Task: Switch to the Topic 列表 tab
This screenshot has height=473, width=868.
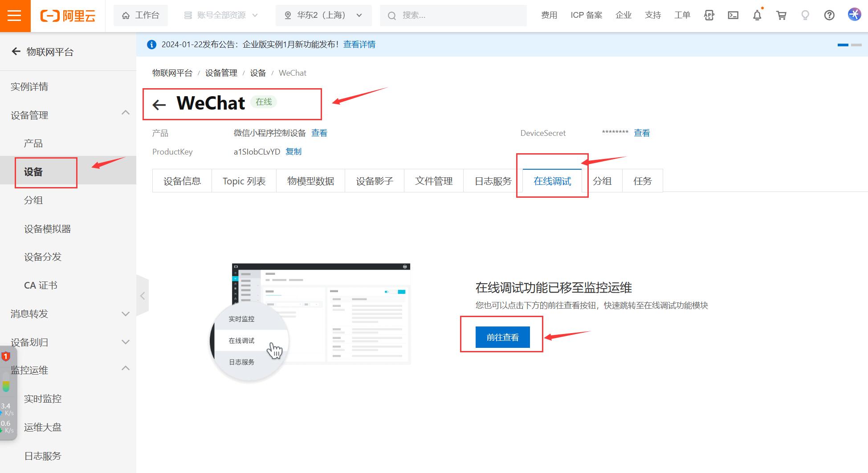Action: [x=244, y=181]
